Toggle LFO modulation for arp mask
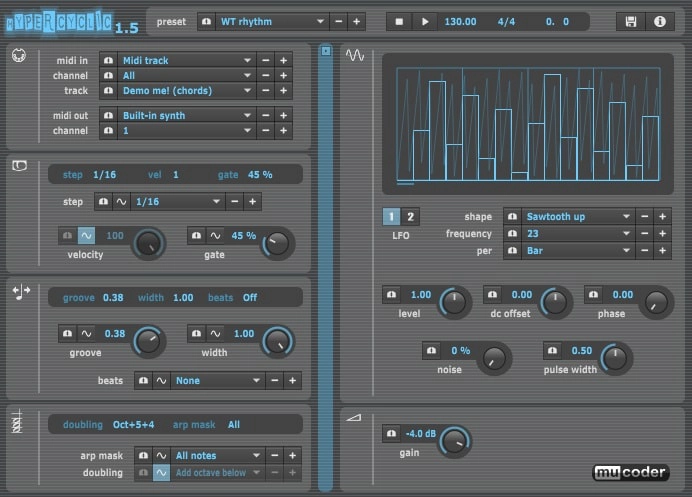692x497 pixels. [162, 456]
